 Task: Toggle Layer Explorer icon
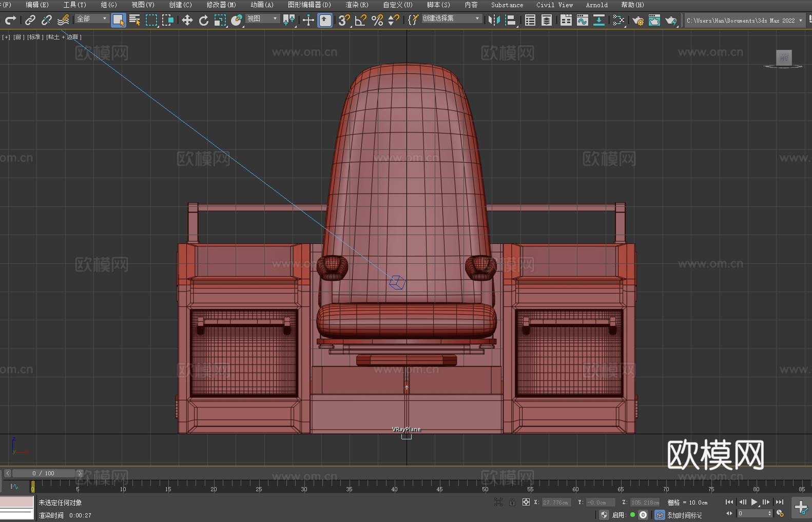tap(547, 20)
